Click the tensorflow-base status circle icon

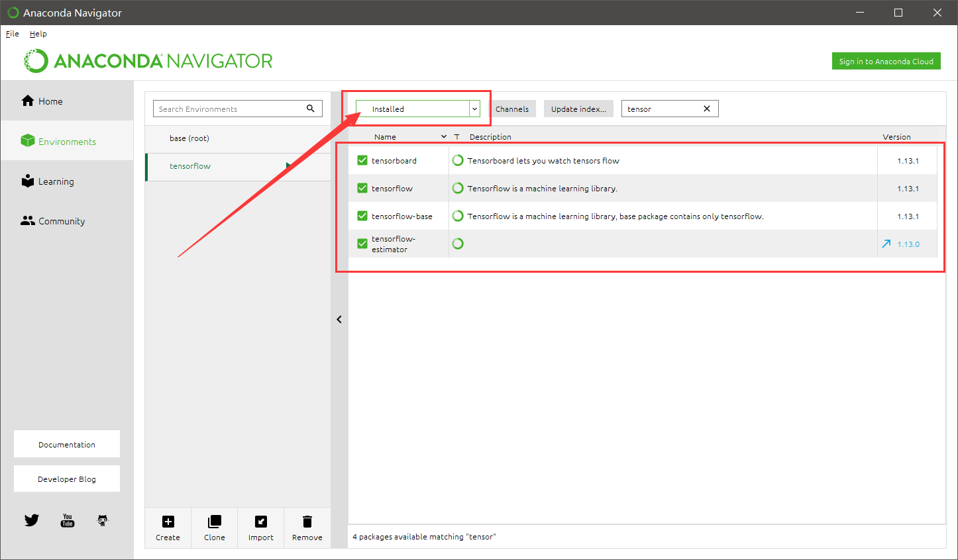tap(458, 216)
